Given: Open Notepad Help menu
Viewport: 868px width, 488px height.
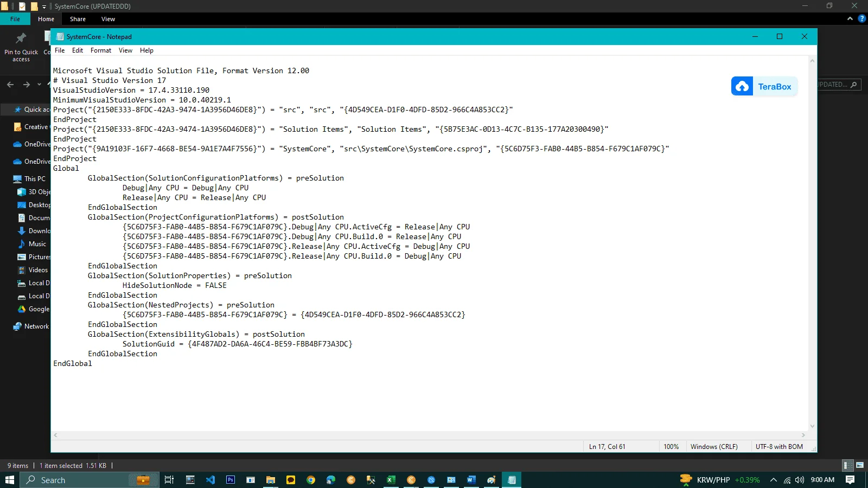Looking at the screenshot, I should tap(146, 50).
